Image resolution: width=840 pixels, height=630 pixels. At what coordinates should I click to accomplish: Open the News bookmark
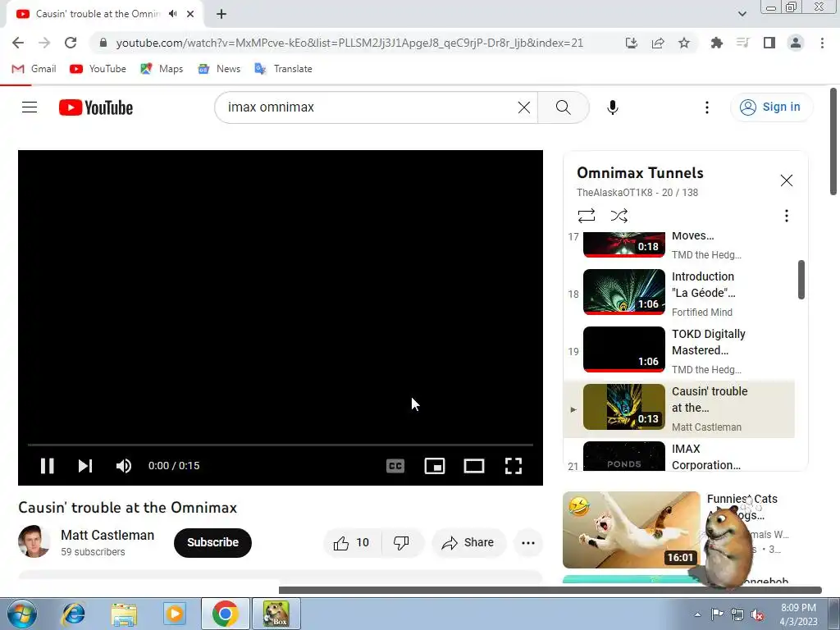coord(219,69)
